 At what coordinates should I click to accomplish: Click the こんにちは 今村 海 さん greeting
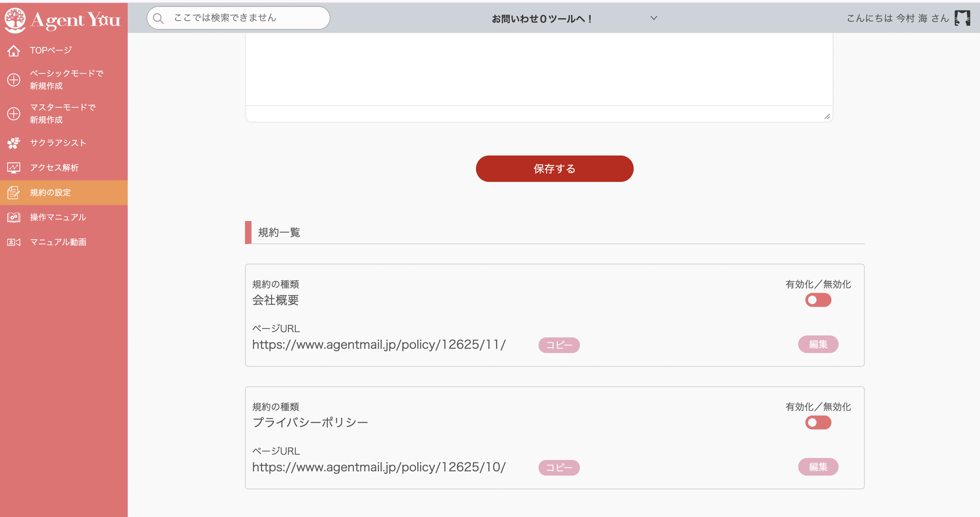click(x=898, y=18)
